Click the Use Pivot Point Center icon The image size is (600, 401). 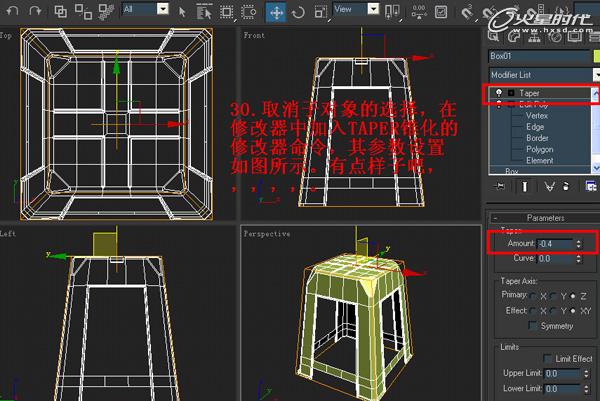[392, 12]
